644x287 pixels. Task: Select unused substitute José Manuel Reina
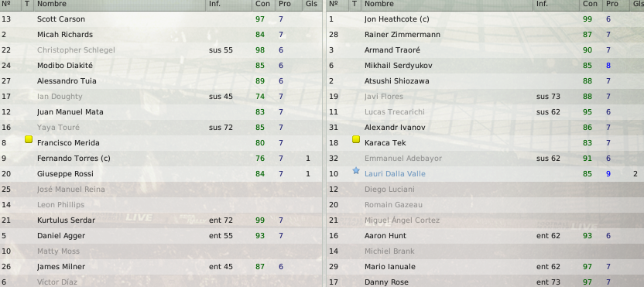pos(161,190)
